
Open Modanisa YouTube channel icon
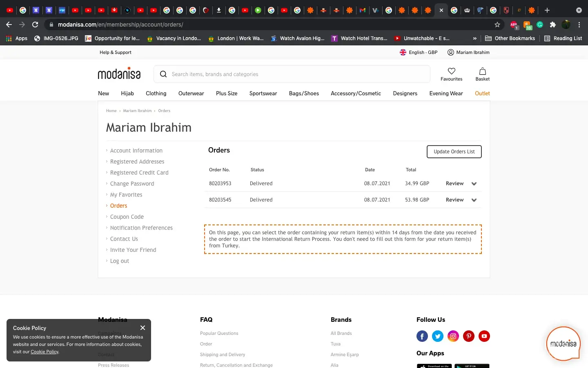point(484,336)
